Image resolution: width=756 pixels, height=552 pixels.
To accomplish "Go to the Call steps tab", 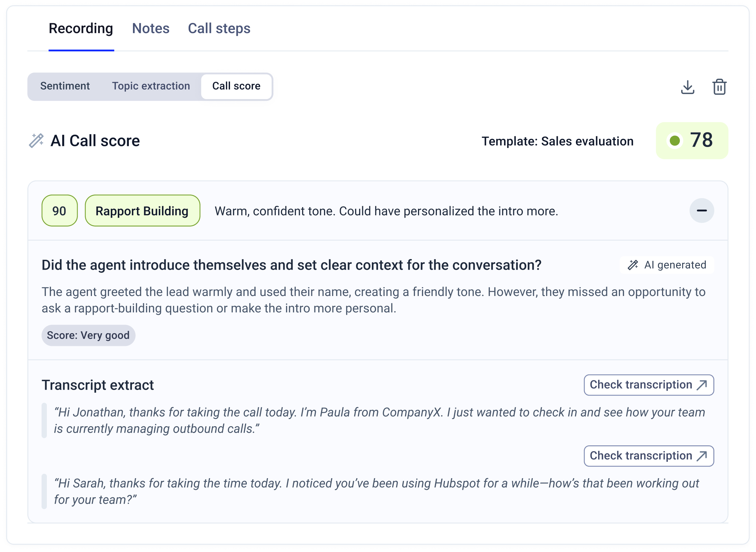I will tap(219, 29).
